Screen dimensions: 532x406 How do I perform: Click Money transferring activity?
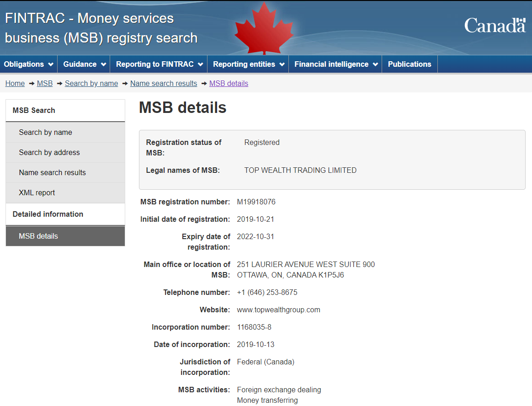267,400
